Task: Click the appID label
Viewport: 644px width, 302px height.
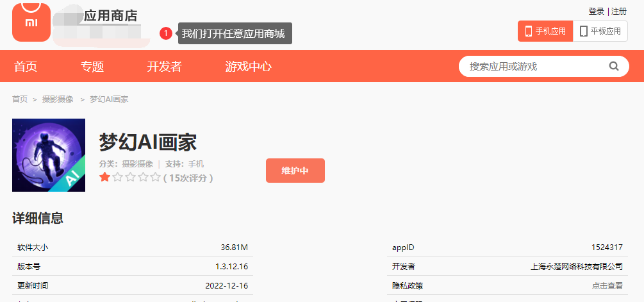Action: point(403,247)
